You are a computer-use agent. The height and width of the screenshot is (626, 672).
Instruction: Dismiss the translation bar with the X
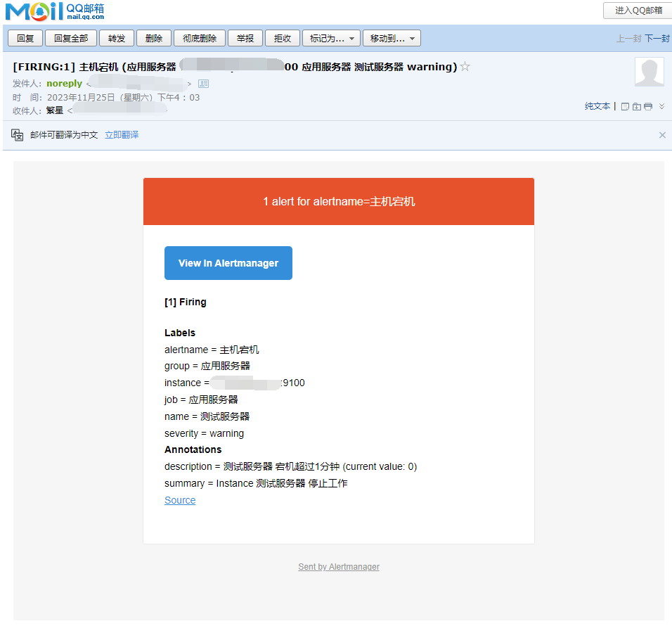pos(662,135)
